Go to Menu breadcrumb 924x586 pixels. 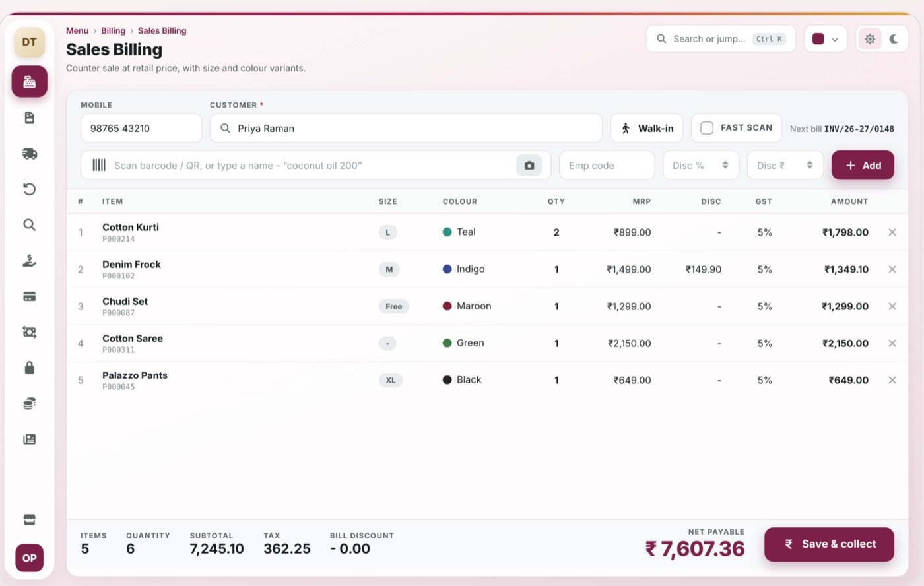77,30
